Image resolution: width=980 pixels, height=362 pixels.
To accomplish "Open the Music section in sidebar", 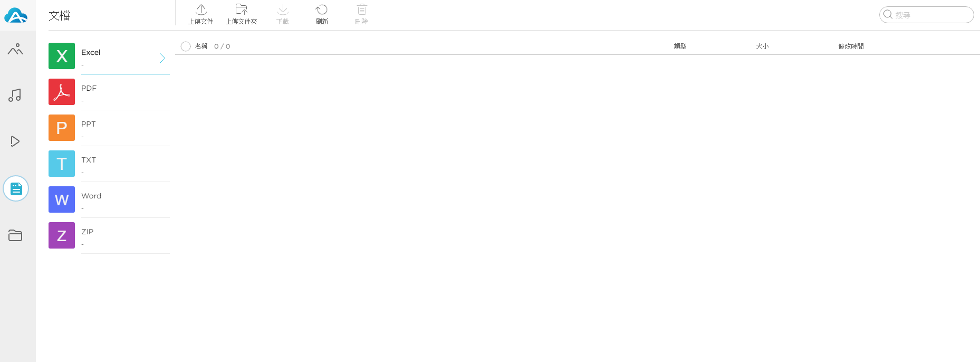I will [15, 96].
